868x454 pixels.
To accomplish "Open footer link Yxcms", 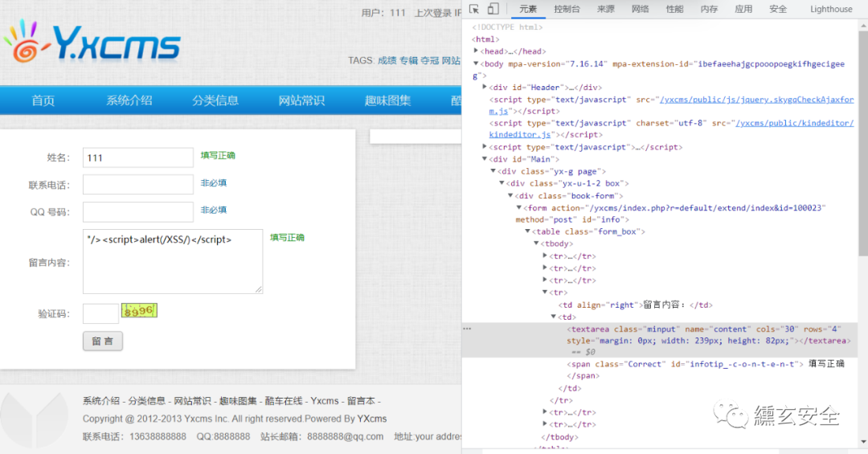I will pyautogui.click(x=325, y=401).
